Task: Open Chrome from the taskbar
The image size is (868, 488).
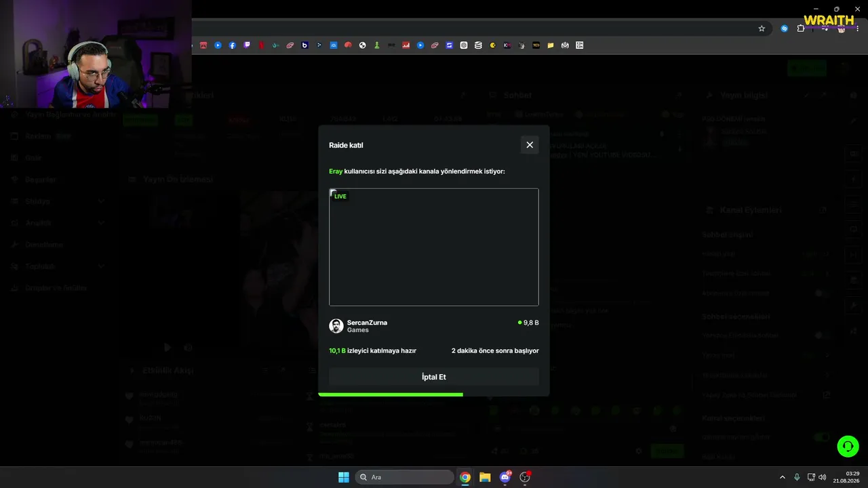Action: click(x=465, y=477)
